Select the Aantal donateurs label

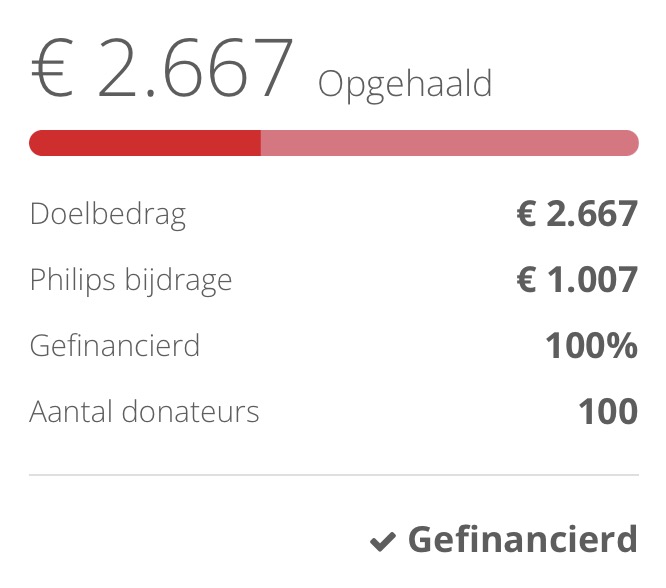click(x=144, y=411)
